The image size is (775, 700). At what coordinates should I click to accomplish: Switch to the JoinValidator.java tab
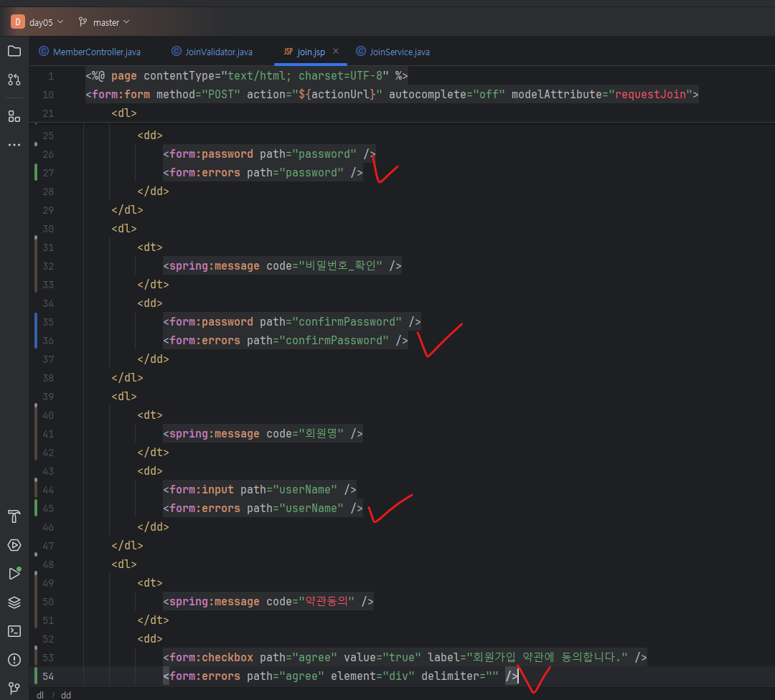coord(212,52)
